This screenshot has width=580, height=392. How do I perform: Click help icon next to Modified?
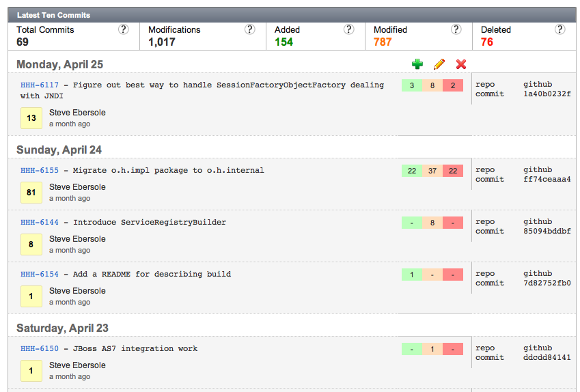coord(456,29)
